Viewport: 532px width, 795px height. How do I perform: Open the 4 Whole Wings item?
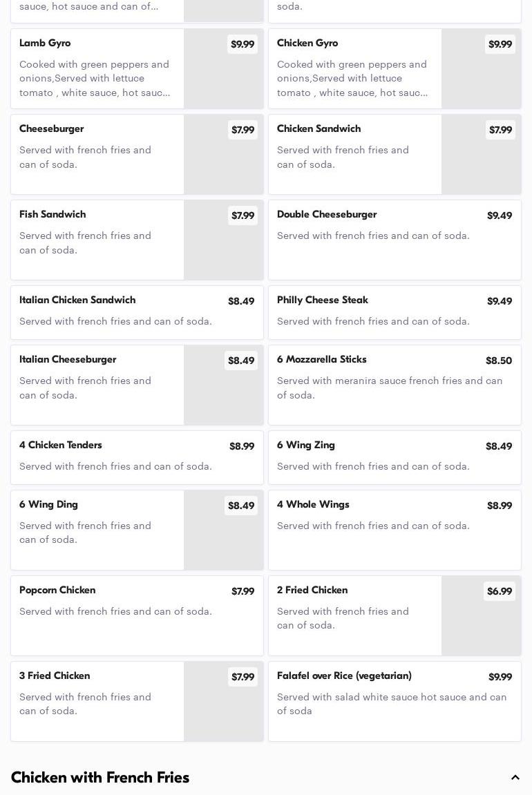pos(395,530)
